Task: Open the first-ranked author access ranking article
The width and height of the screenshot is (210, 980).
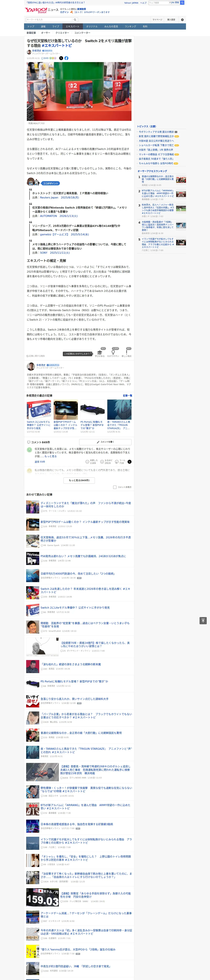Action: point(158,180)
